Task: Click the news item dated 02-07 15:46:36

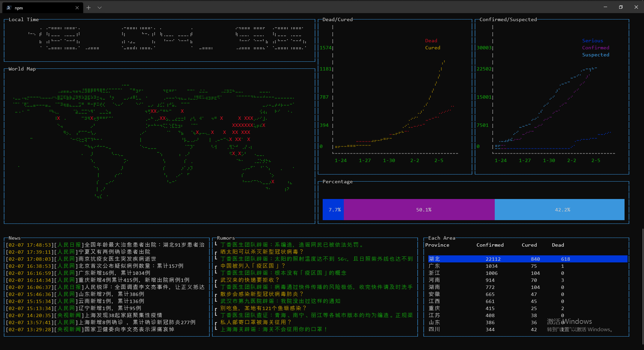Action: [75, 294]
